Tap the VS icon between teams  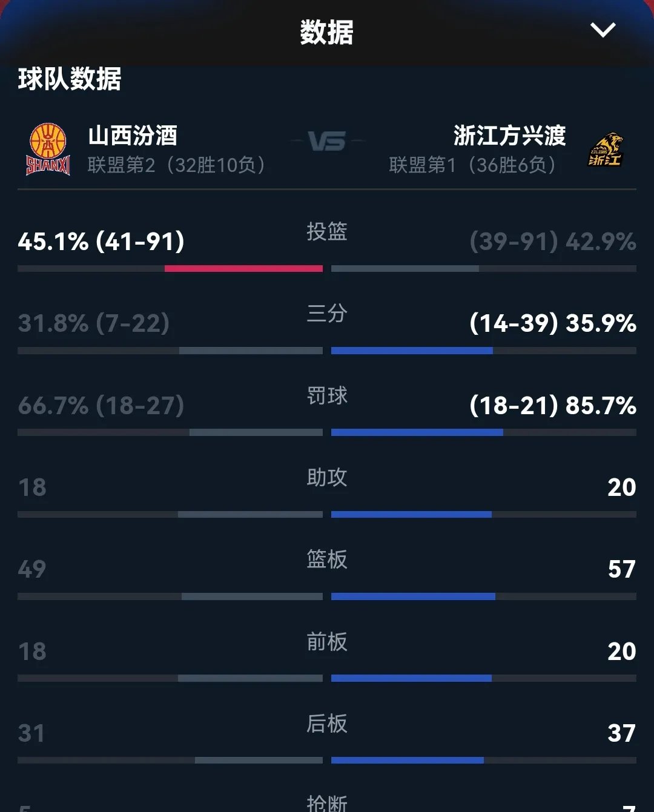coord(327,142)
